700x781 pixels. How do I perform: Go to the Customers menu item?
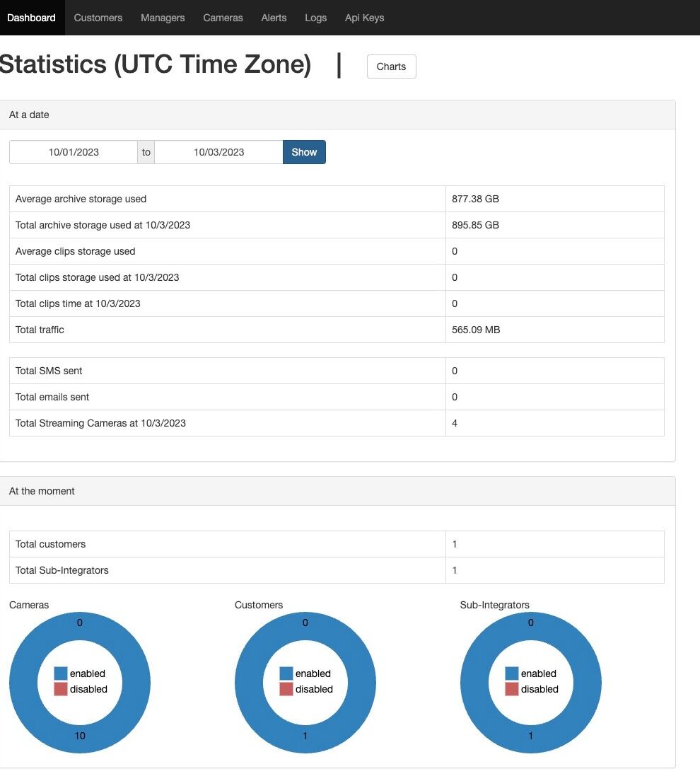click(98, 18)
